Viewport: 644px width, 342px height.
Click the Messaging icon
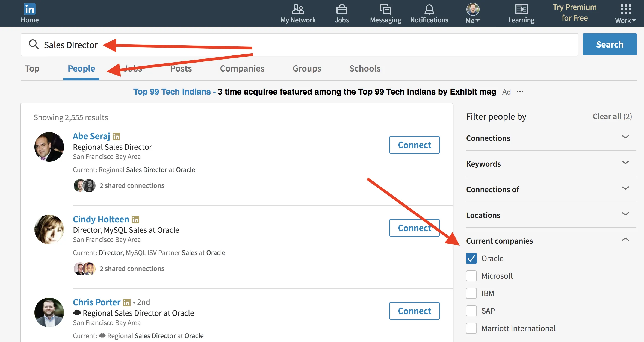(x=385, y=13)
